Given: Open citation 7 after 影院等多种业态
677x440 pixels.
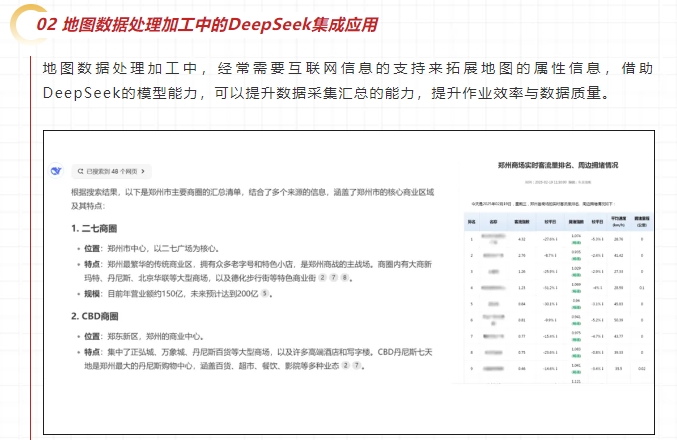Looking at the screenshot, I should 357,365.
